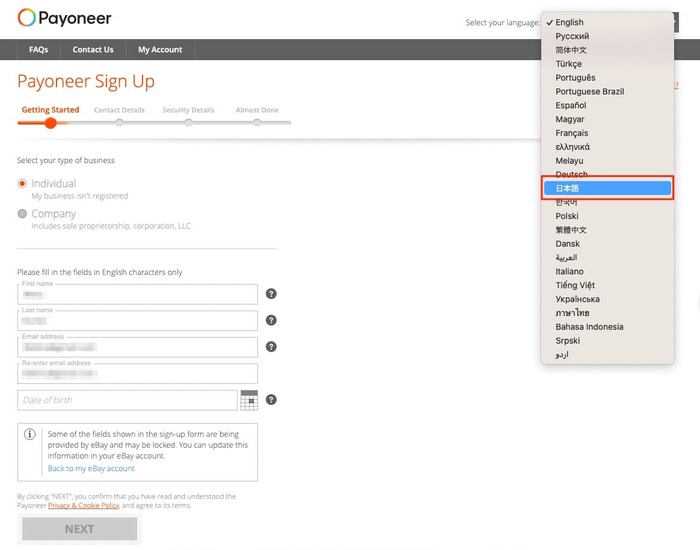Choose Español from the language list
The width and height of the screenshot is (700, 550).
click(571, 105)
